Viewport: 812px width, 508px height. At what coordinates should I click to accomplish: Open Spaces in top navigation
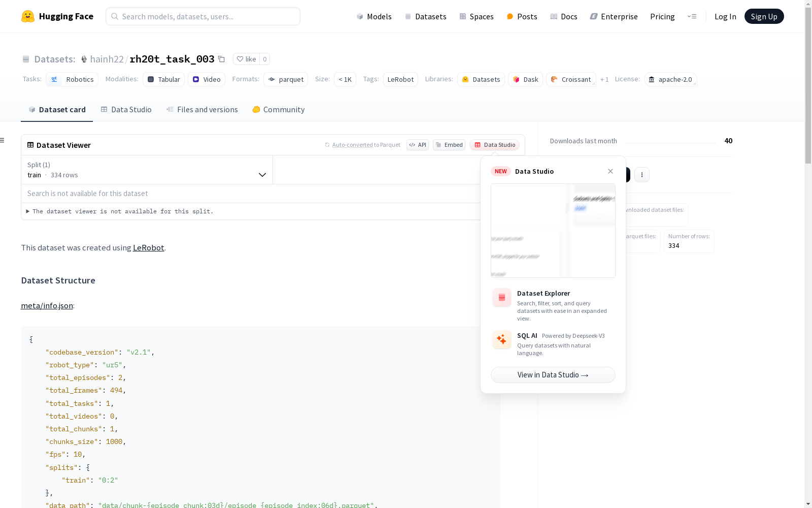pyautogui.click(x=477, y=16)
